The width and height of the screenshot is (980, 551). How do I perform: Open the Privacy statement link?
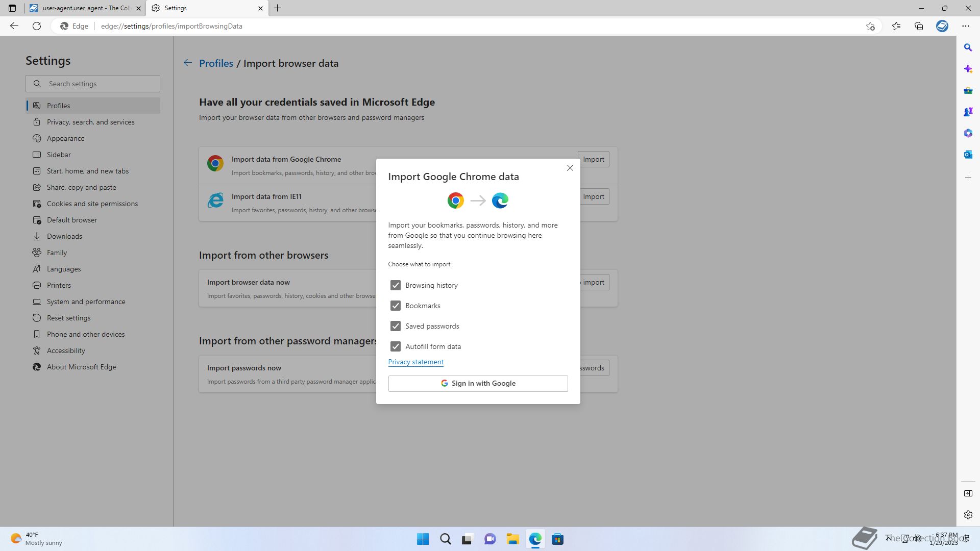[x=415, y=362]
